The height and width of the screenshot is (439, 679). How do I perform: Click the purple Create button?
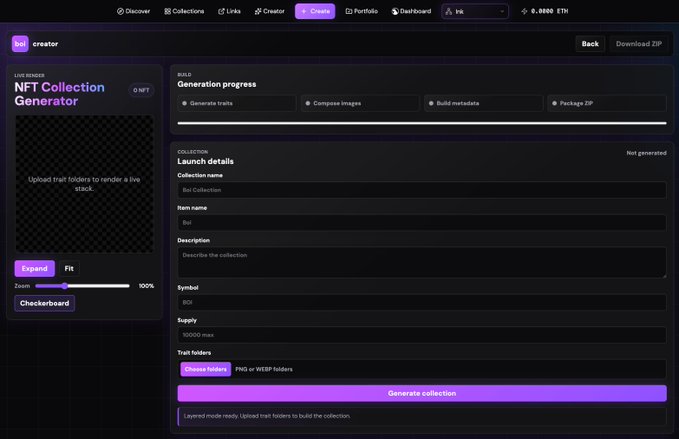pyautogui.click(x=315, y=11)
